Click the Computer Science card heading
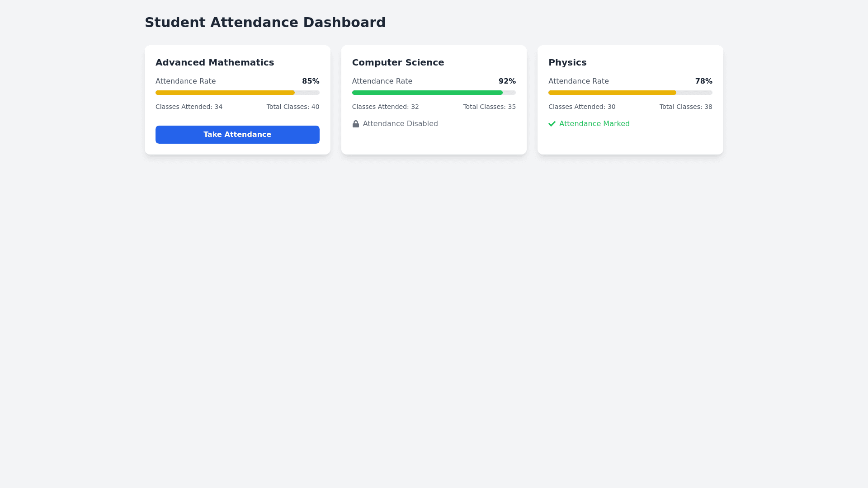 398,62
